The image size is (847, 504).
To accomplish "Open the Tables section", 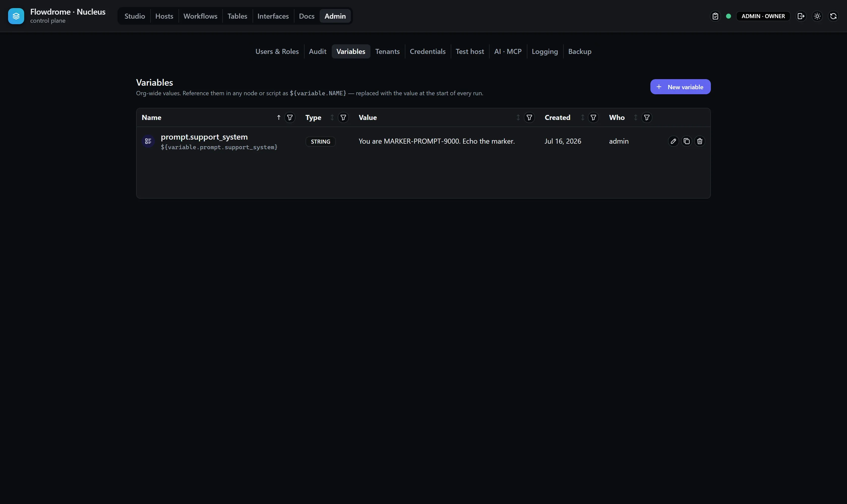I will [237, 16].
